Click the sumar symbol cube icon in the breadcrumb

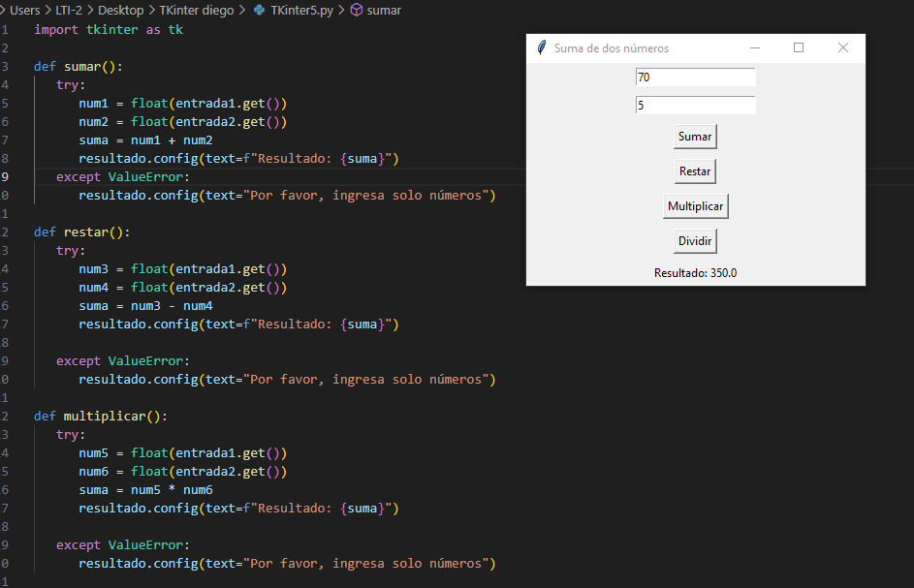[x=356, y=11]
